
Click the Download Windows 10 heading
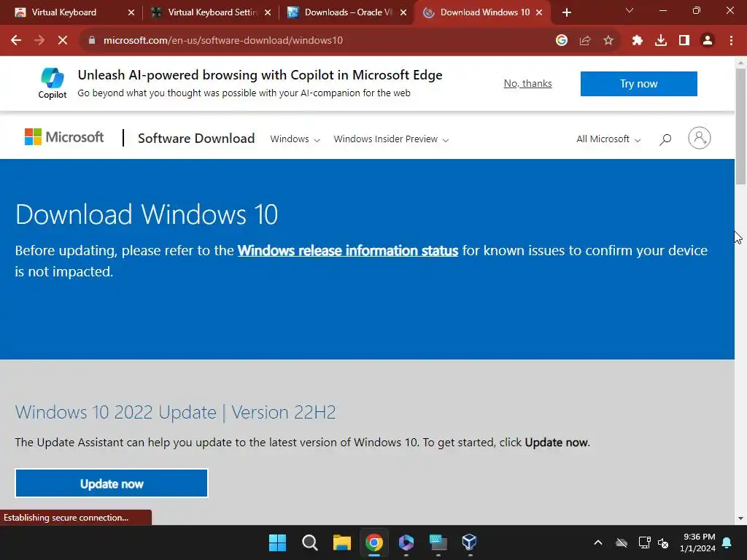coord(147,214)
